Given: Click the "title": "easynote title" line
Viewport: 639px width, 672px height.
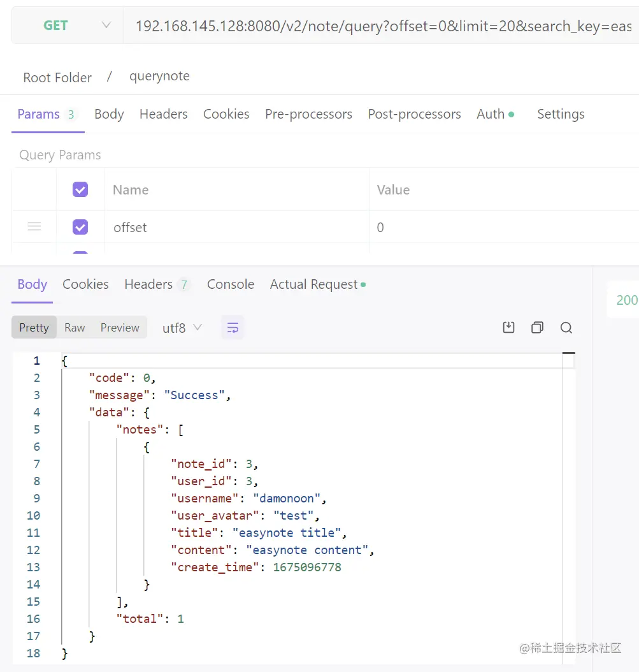Looking at the screenshot, I should [259, 533].
